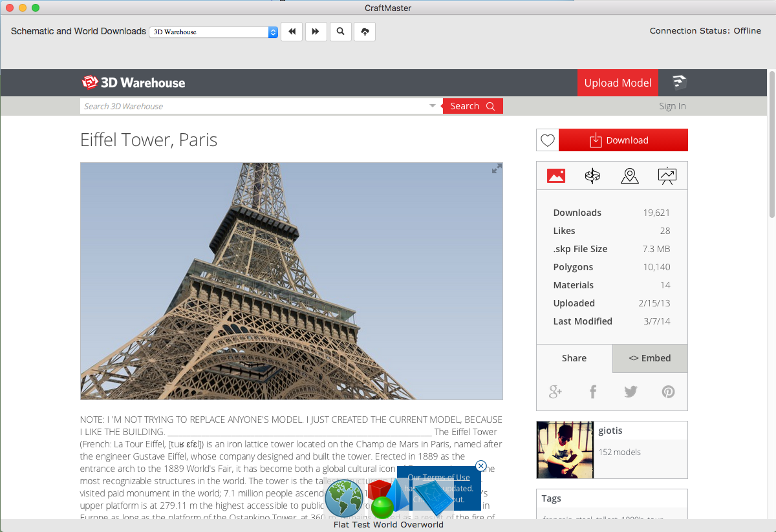Switch to the Embed tab

[x=650, y=358]
